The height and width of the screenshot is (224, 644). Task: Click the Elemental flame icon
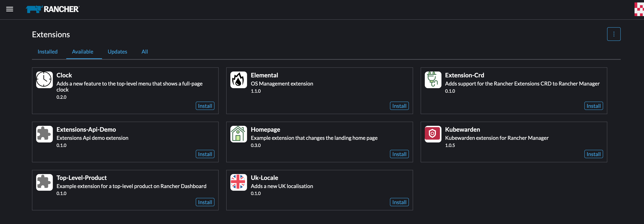pos(238,80)
